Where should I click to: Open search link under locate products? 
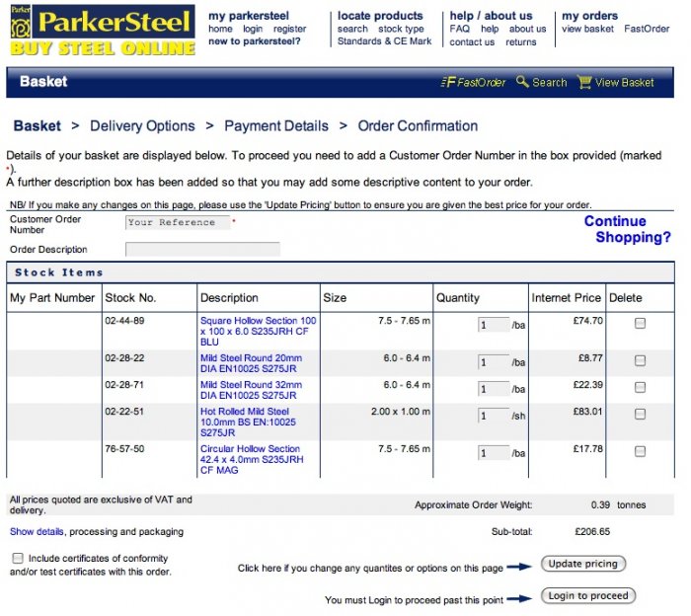[352, 29]
